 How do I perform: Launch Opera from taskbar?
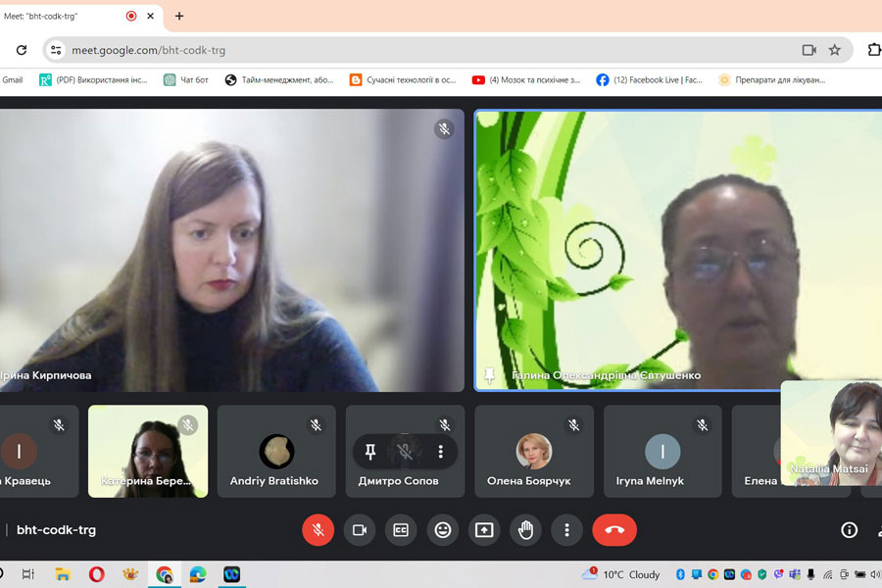coord(96,574)
